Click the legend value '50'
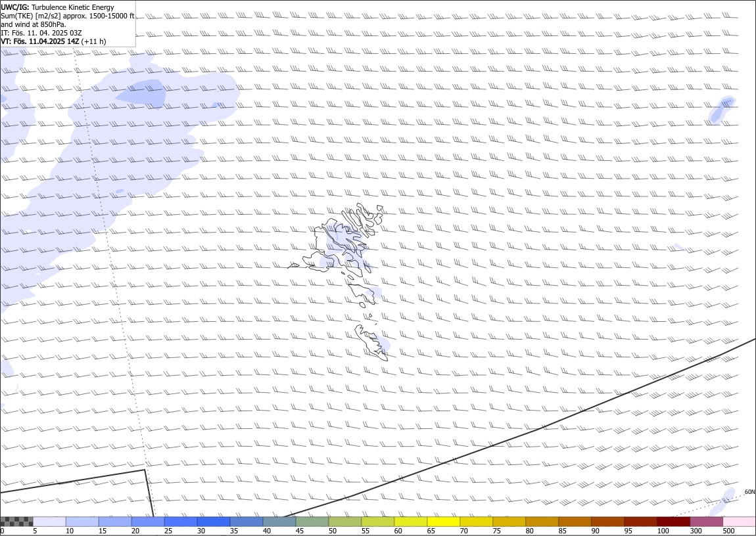 click(x=332, y=531)
